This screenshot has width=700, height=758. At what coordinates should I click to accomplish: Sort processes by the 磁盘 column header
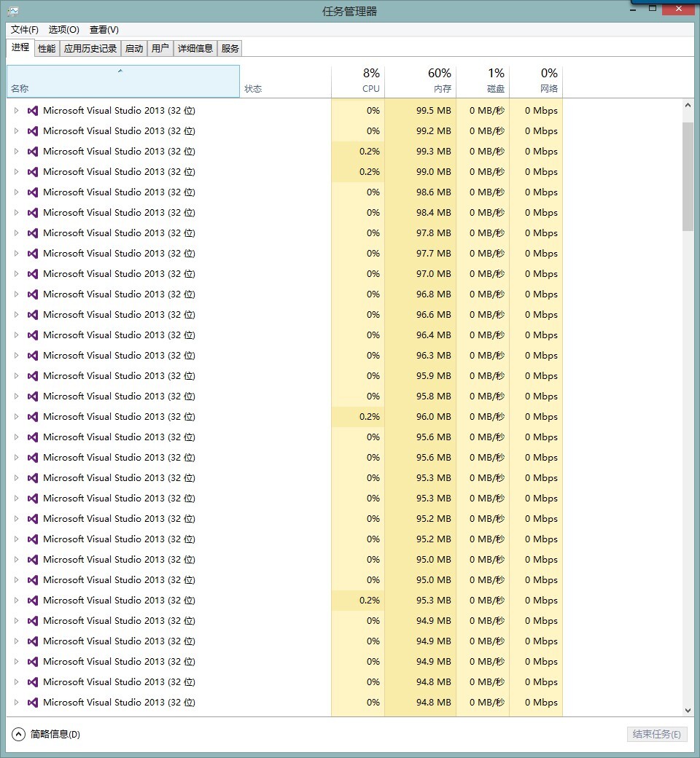point(483,82)
